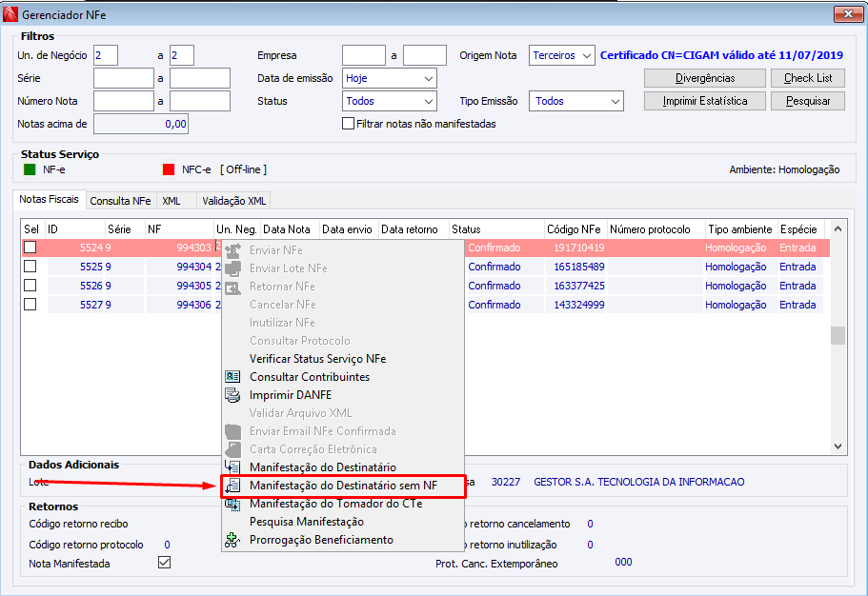Open the Status filter dropdown
The image size is (868, 596).
pos(390,101)
